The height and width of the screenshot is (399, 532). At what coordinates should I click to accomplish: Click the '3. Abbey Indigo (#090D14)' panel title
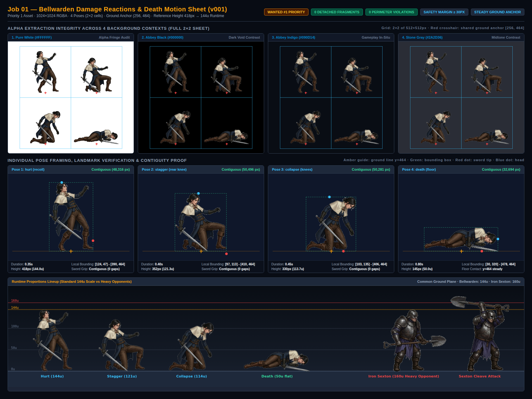click(293, 37)
